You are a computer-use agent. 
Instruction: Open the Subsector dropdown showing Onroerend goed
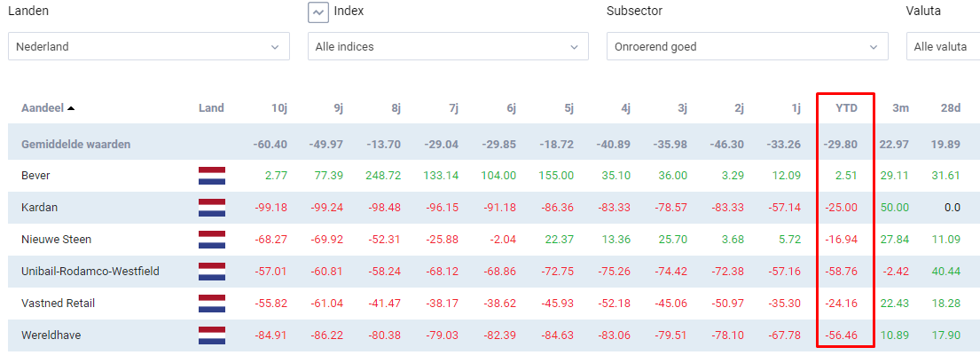748,47
